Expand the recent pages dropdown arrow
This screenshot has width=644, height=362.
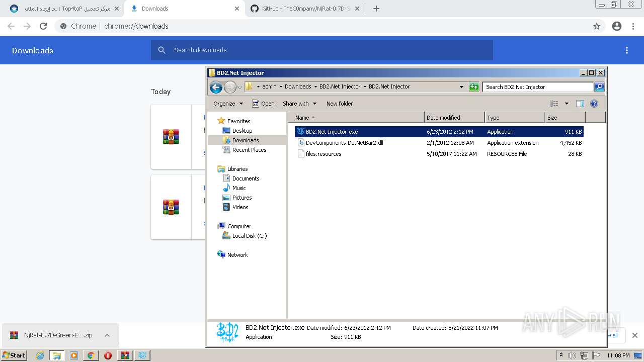coord(240,87)
